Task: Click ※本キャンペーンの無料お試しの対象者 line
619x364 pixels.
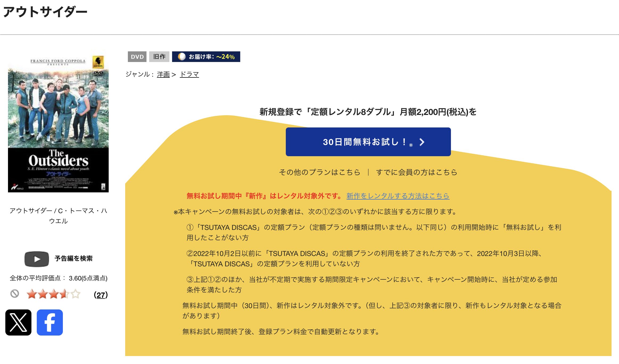Action: [x=315, y=212]
